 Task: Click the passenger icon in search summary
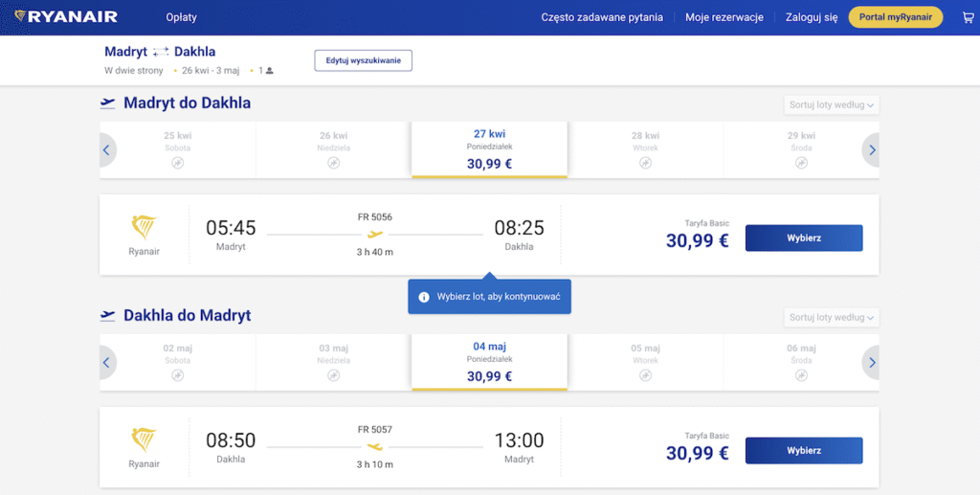269,71
